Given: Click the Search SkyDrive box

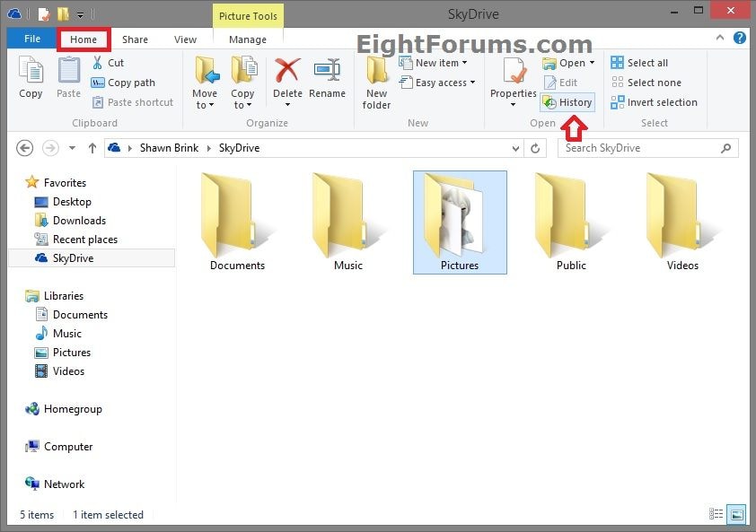Looking at the screenshot, I should point(648,148).
